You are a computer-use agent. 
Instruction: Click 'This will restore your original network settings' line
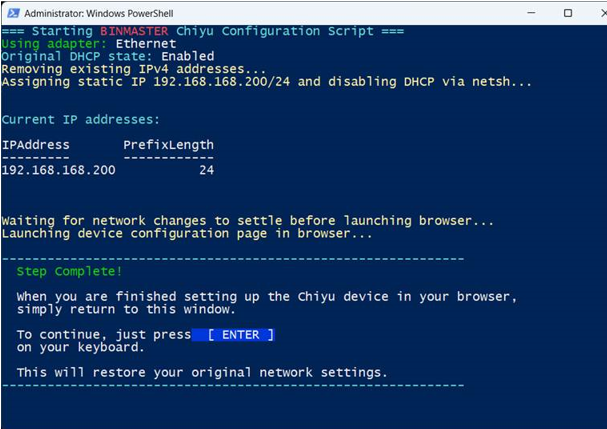pos(202,372)
